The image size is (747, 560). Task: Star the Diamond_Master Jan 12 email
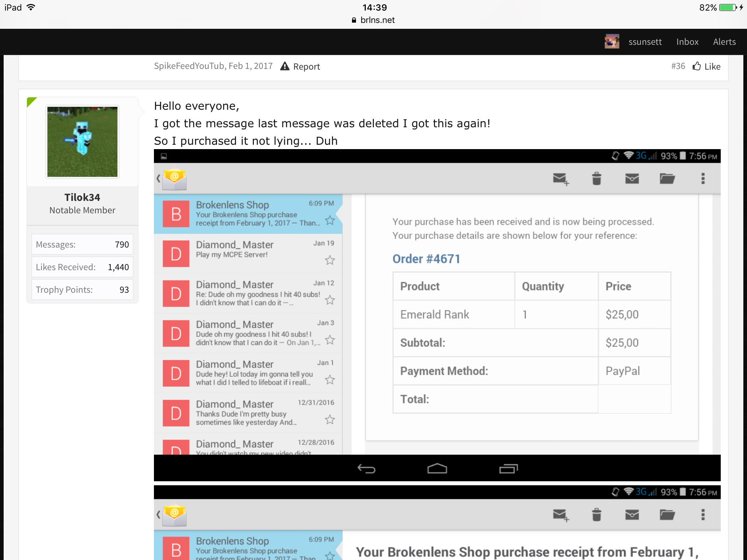click(x=330, y=300)
